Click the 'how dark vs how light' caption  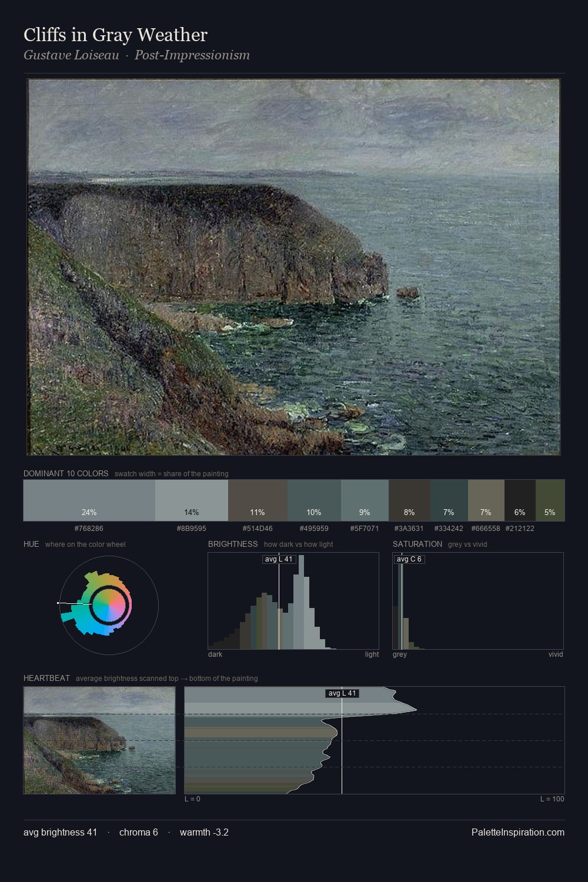tap(299, 544)
